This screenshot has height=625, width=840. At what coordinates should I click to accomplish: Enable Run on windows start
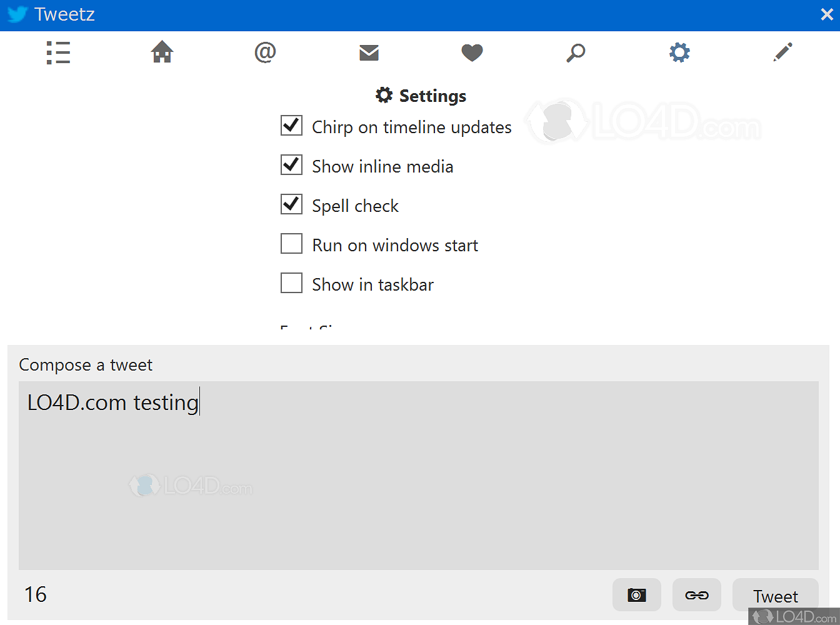(x=291, y=244)
